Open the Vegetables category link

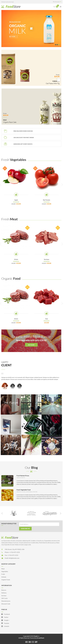5,572
